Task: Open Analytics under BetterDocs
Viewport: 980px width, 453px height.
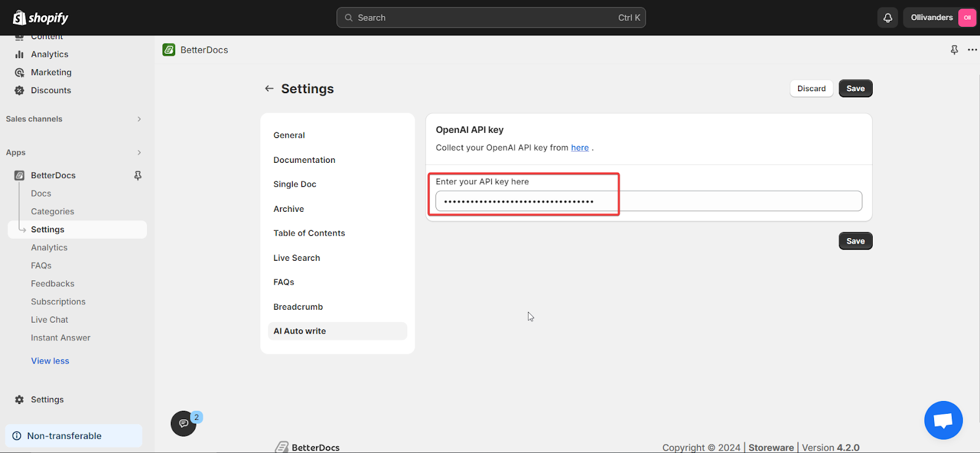Action: [x=49, y=248]
